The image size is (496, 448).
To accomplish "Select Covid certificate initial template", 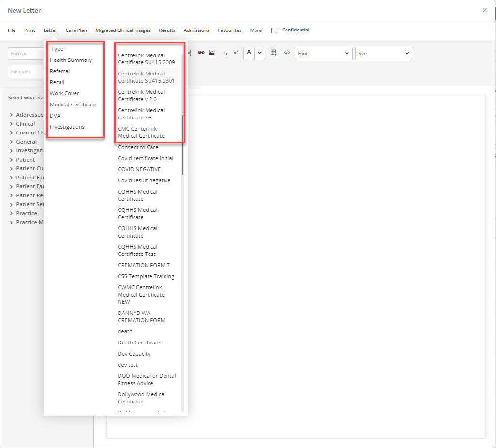I will coord(146,158).
